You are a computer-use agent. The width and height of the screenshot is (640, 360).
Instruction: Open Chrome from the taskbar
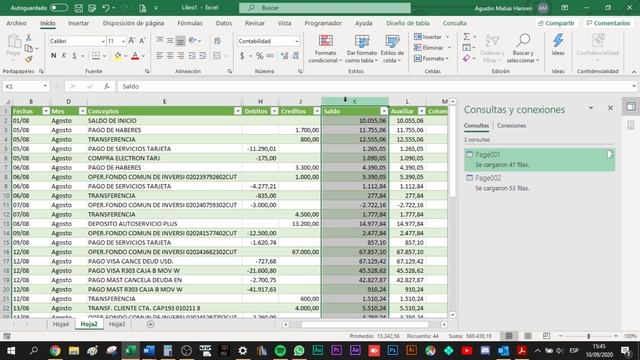click(55, 351)
